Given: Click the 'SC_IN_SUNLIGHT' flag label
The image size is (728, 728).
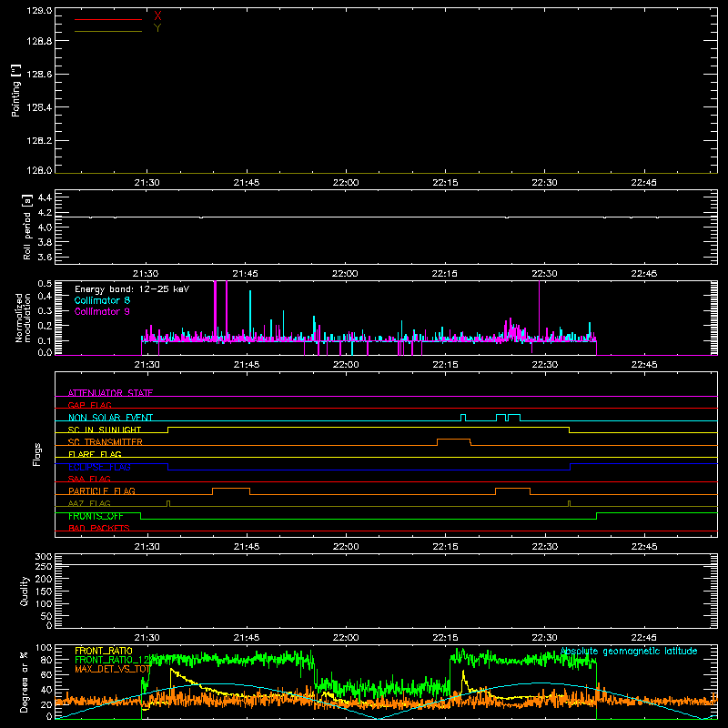Looking at the screenshot, I should (105, 430).
